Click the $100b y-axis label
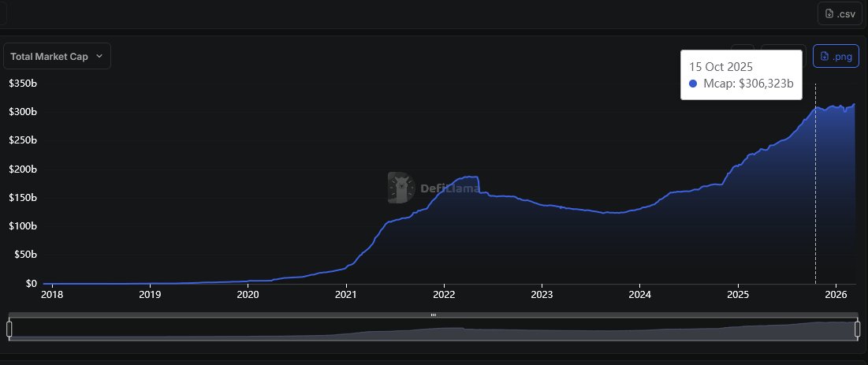 23,226
